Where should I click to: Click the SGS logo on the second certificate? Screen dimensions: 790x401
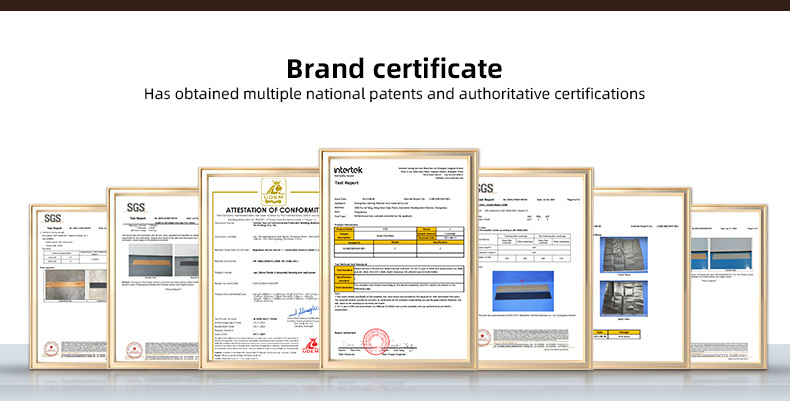[x=136, y=207]
